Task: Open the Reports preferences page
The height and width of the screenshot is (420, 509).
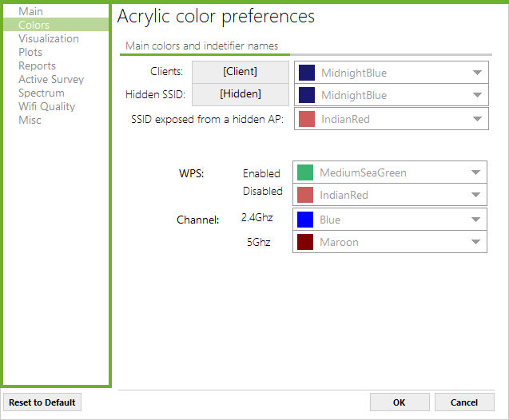Action: point(37,65)
